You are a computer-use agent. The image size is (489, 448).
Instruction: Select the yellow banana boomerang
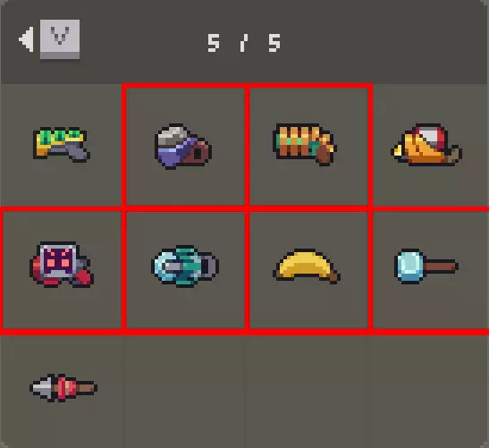pos(307,266)
